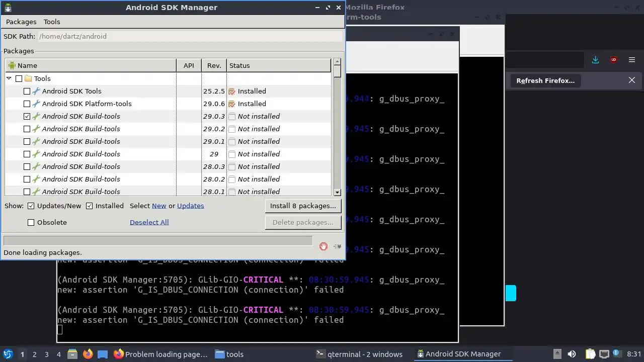Open the tools folder window from taskbar

click(x=230, y=354)
